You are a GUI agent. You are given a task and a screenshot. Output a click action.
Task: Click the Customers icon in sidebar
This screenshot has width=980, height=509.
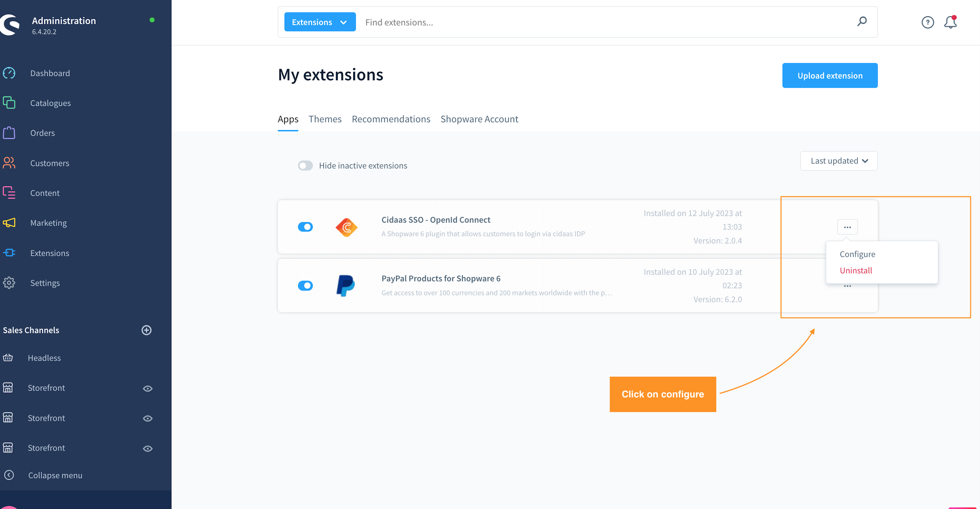[10, 163]
